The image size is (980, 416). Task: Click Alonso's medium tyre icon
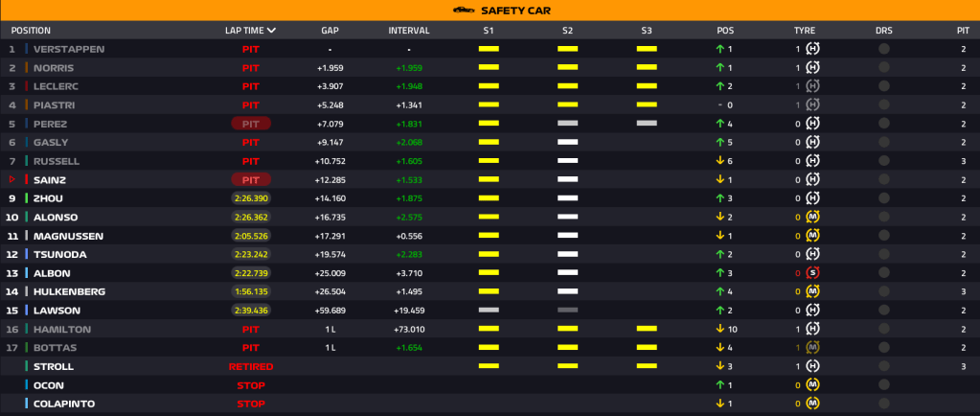coord(812,217)
